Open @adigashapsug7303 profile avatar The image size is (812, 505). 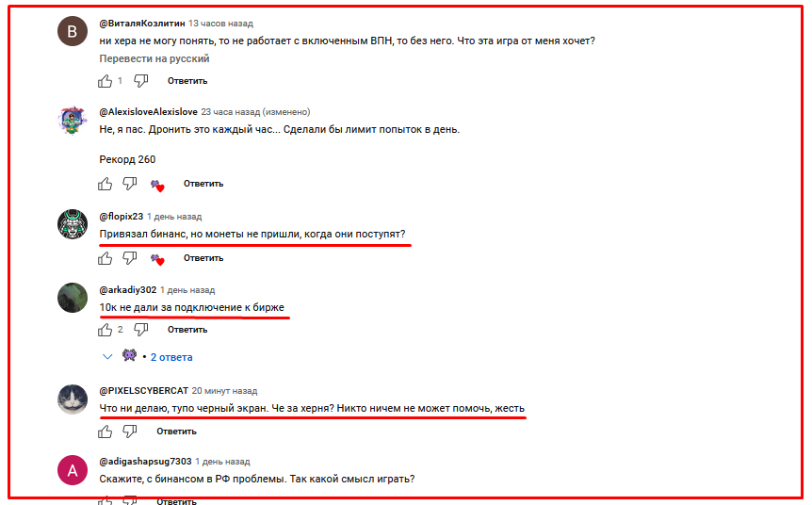click(73, 470)
